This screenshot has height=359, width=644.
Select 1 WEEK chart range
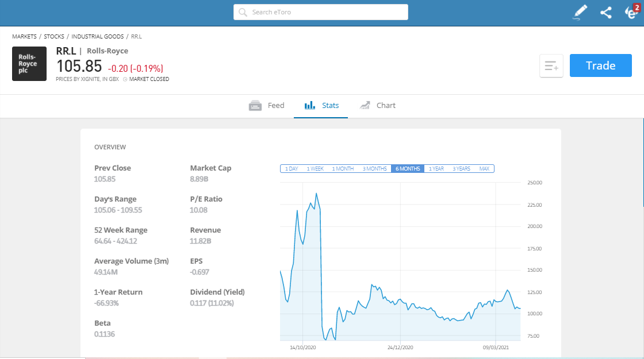point(315,169)
